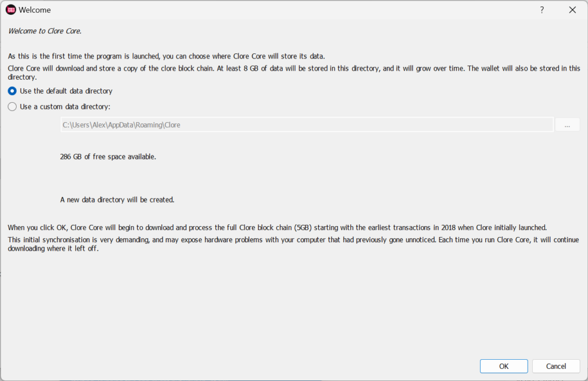Viewport: 588px width, 381px height.
Task: Click the '286 GB of free space available' text
Action: (108, 157)
